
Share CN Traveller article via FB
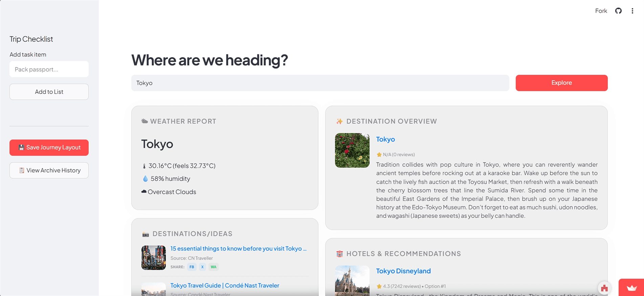click(192, 267)
